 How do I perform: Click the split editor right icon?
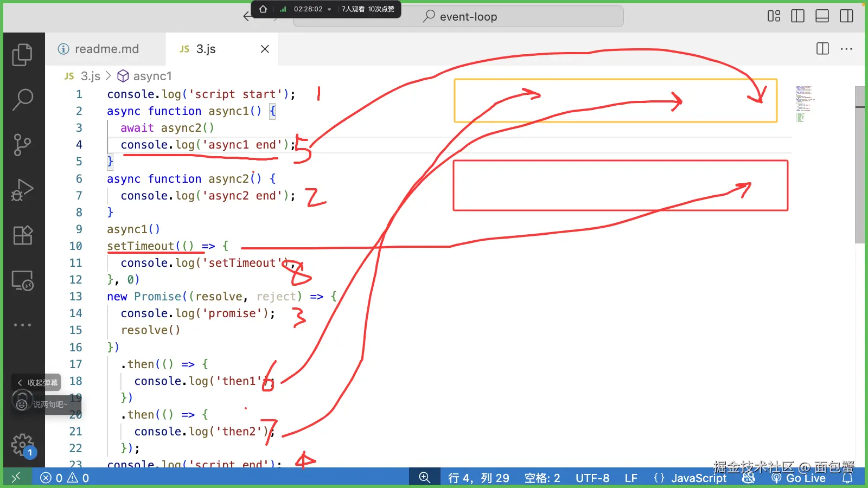822,49
